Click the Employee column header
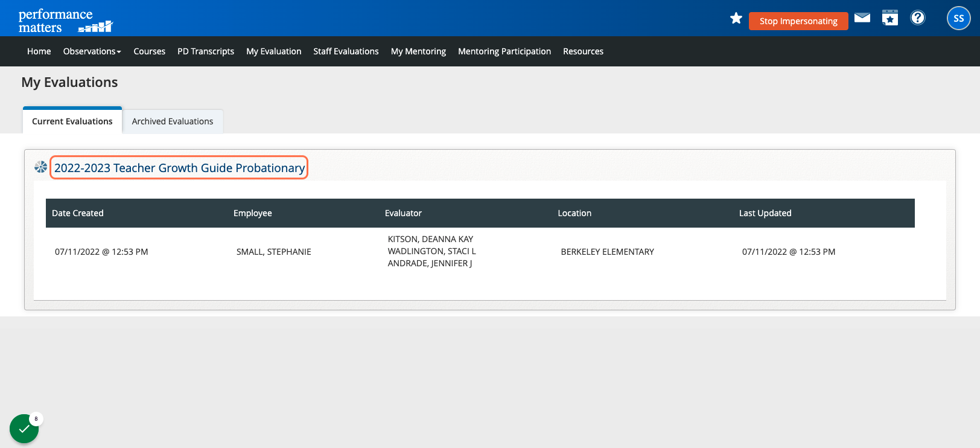980x448 pixels. [253, 213]
